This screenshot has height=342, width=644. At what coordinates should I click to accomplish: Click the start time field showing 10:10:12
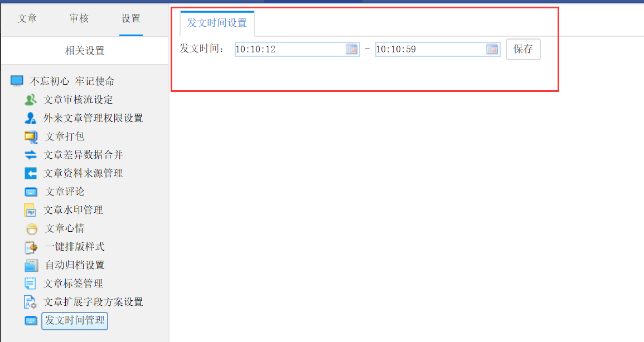pos(290,49)
